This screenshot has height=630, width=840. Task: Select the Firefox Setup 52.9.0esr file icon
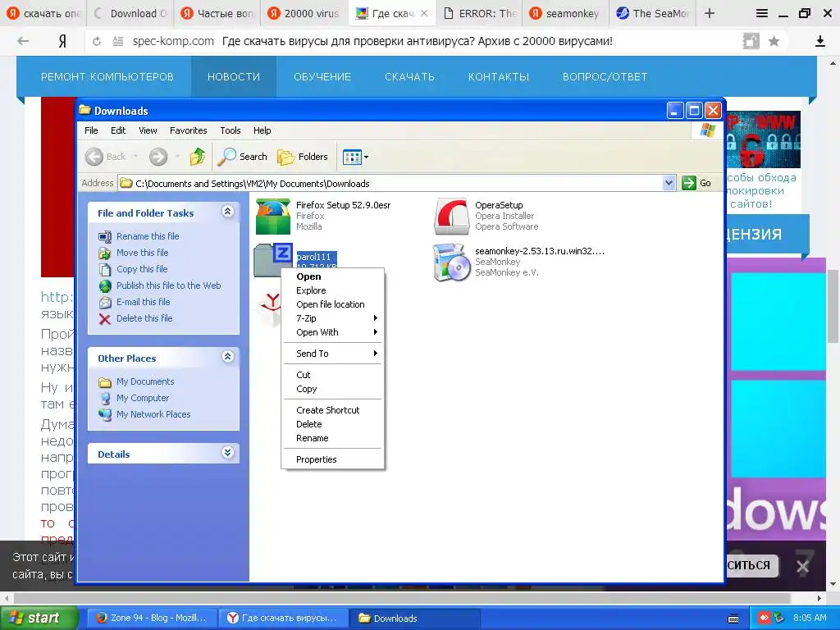[x=272, y=217]
